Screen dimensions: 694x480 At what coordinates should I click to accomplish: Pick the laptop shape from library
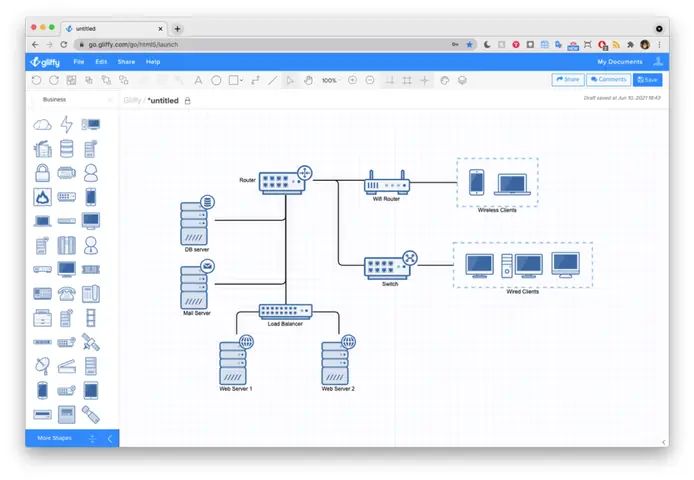tap(42, 221)
